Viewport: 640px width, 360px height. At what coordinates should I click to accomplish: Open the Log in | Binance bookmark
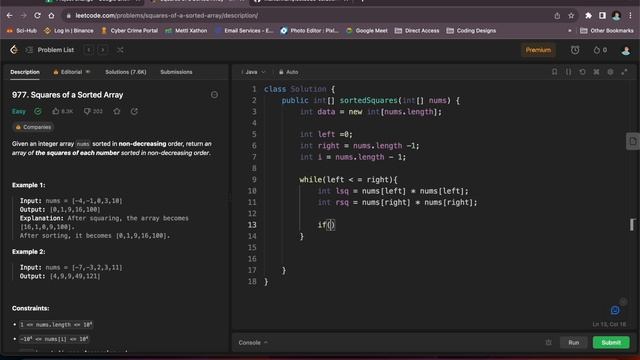(x=69, y=31)
